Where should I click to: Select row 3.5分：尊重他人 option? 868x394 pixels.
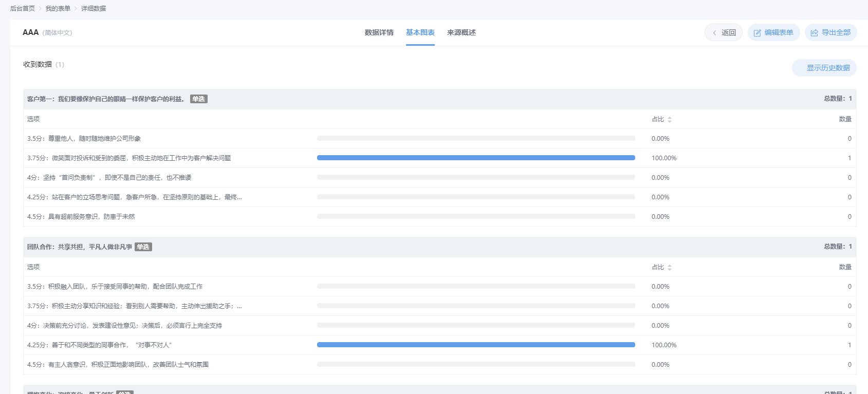[x=84, y=139]
